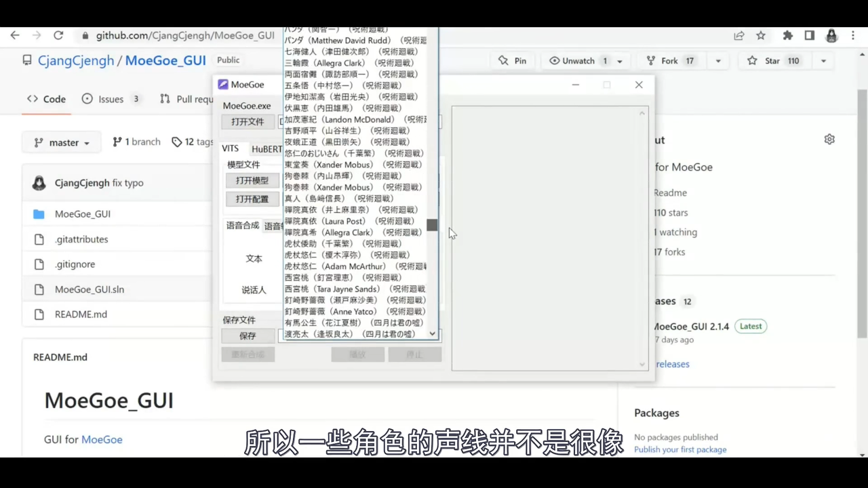Click the 保存 button
Screen dimensions: 868x488
coord(248,335)
